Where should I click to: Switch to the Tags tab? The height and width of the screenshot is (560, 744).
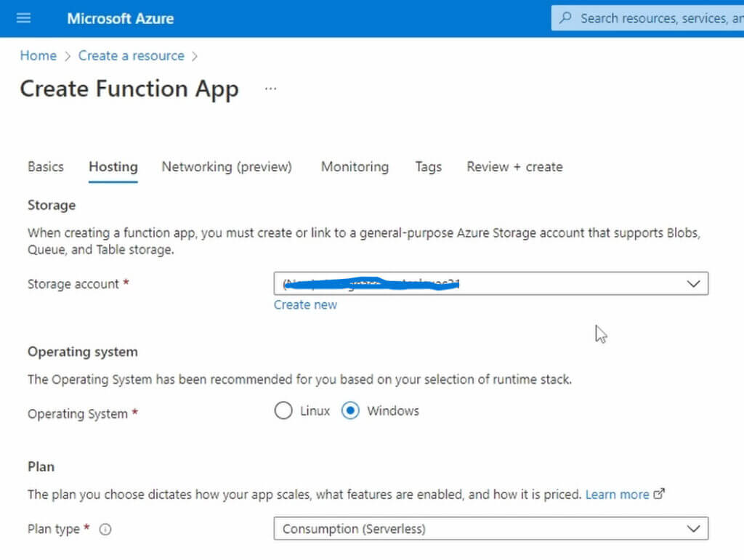(428, 166)
